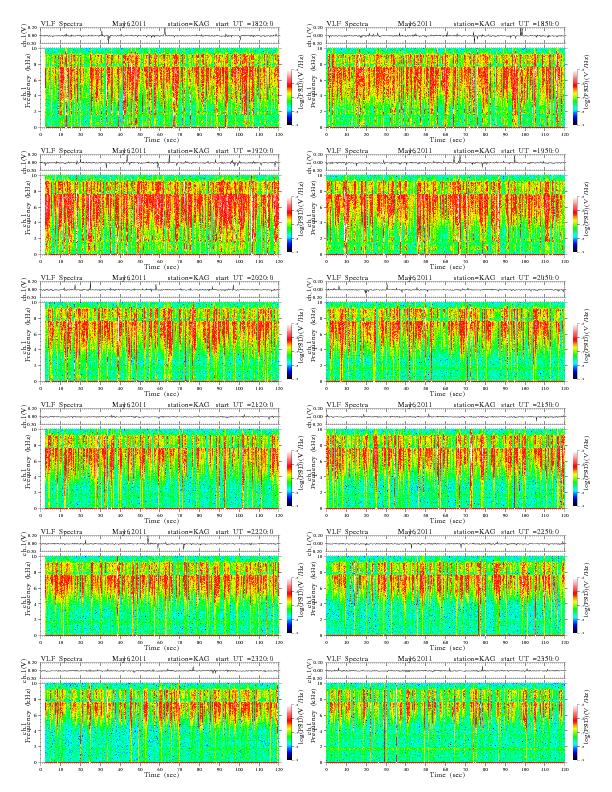Click the PSD color bar of the 1920 panel
This screenshot has height=792, width=612.
[289, 224]
